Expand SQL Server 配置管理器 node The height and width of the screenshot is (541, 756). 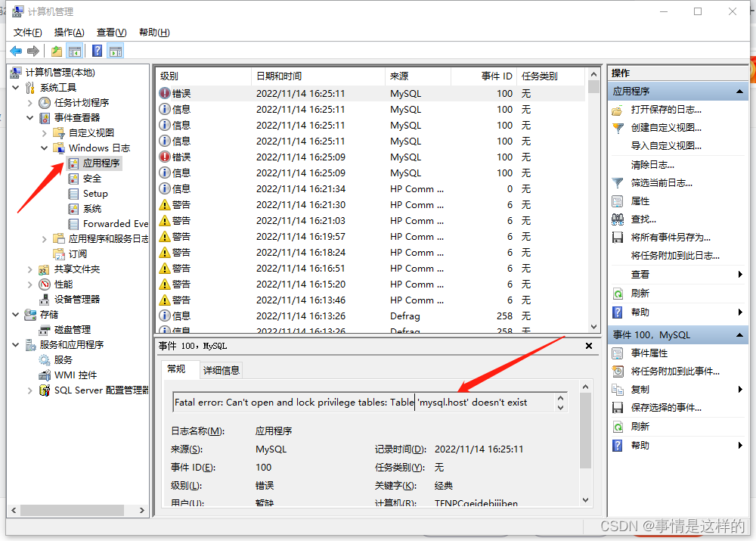click(x=30, y=390)
